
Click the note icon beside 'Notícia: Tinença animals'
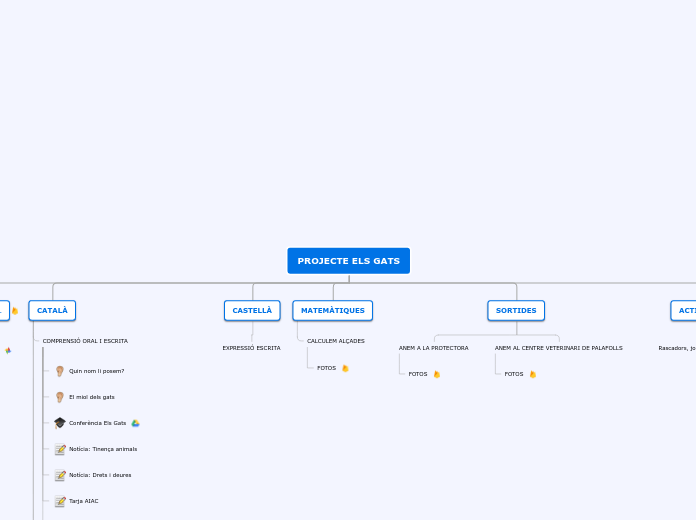click(x=60, y=449)
